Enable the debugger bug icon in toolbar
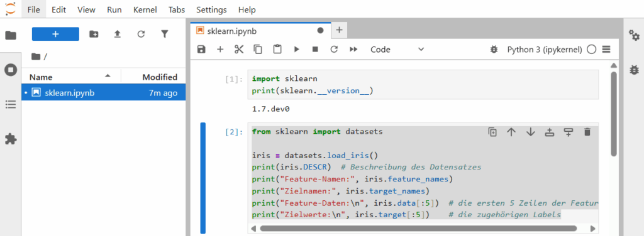This screenshot has height=236, width=644. tap(494, 50)
